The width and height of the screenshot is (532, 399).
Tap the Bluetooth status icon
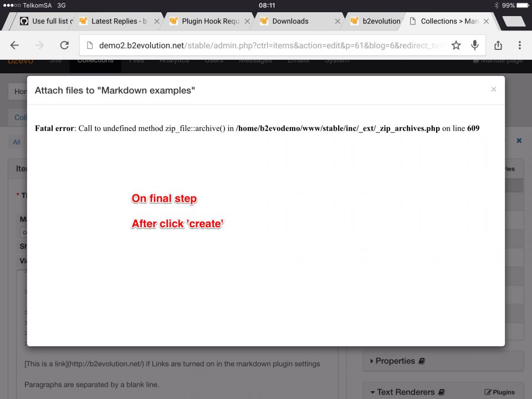tap(497, 6)
